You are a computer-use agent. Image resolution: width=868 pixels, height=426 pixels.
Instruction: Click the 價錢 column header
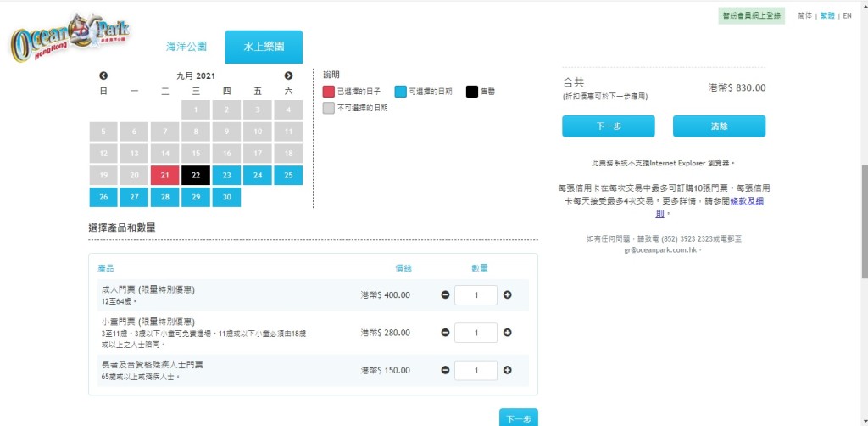click(x=403, y=269)
